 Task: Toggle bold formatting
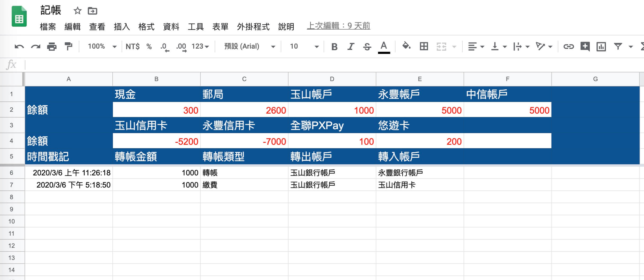pyautogui.click(x=334, y=46)
